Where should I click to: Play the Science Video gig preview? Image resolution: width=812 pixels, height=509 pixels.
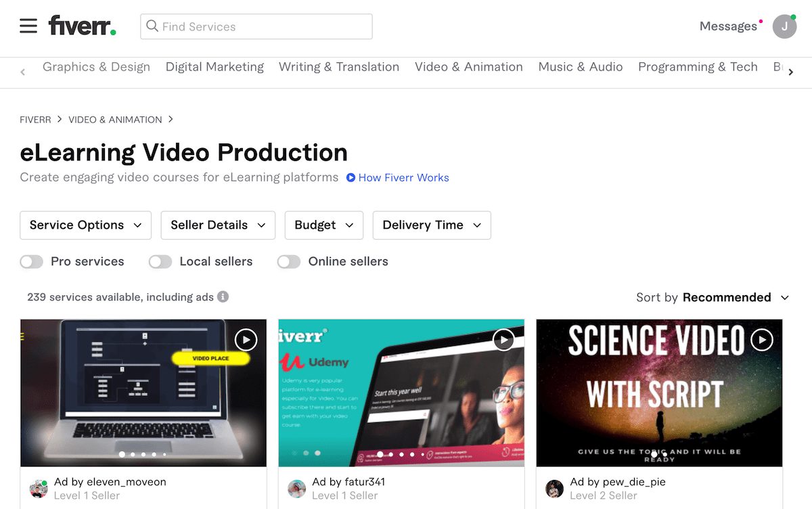point(761,341)
